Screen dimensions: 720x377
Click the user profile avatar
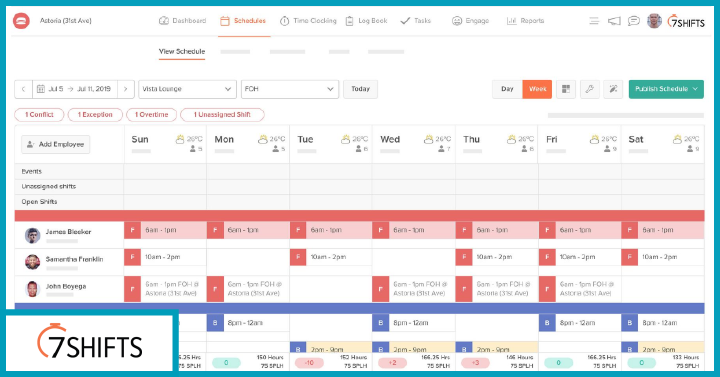point(654,21)
